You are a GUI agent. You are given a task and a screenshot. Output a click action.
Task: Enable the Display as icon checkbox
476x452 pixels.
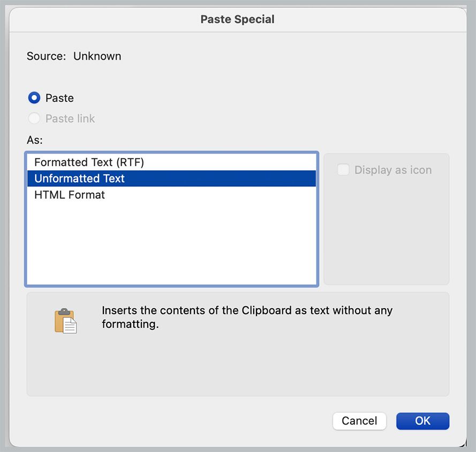tap(343, 170)
